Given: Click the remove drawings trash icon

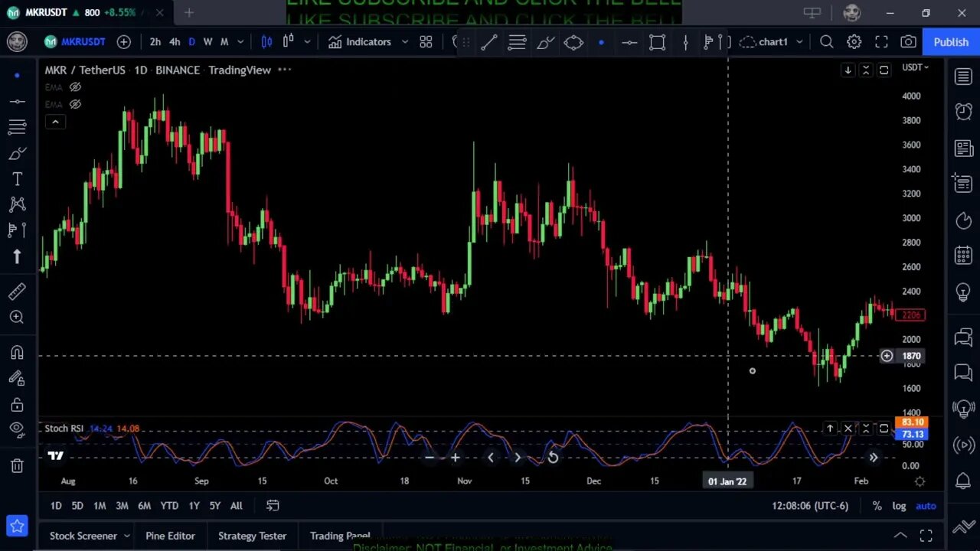Looking at the screenshot, I should (17, 465).
